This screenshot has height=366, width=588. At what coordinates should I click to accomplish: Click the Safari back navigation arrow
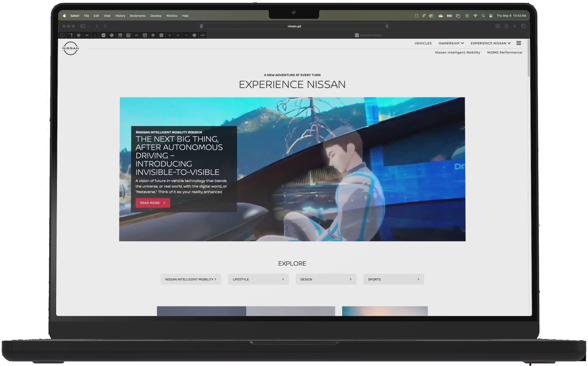(x=97, y=26)
